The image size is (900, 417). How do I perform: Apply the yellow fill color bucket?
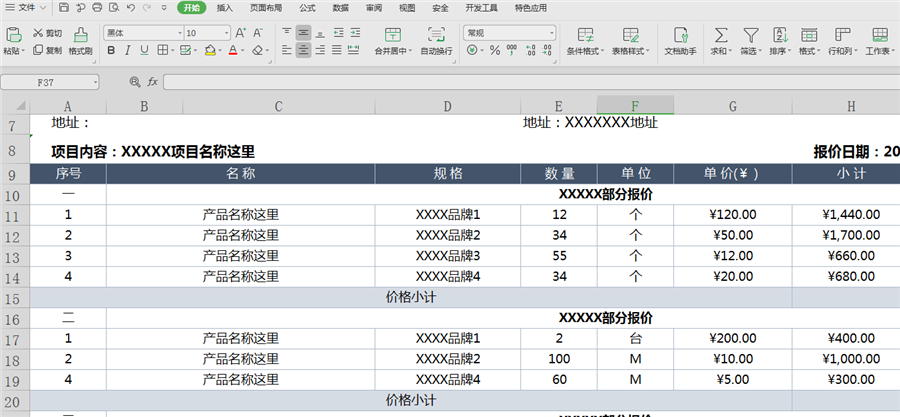click(x=210, y=50)
